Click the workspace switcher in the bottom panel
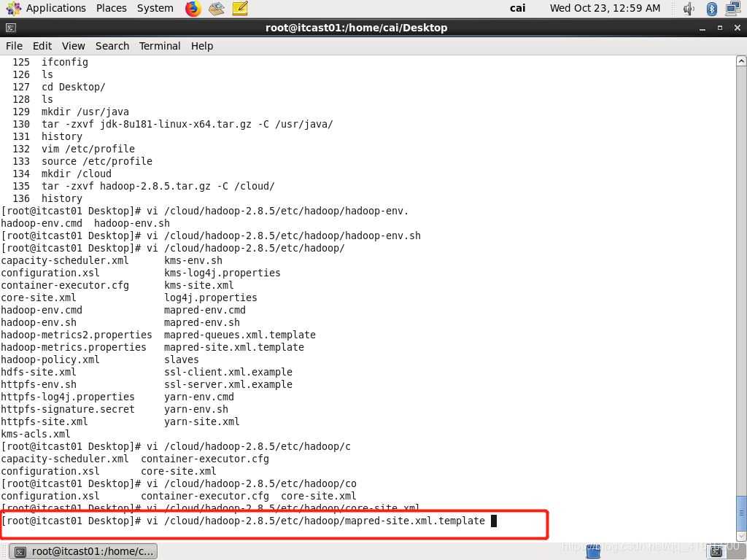The image size is (747, 560). [593, 552]
